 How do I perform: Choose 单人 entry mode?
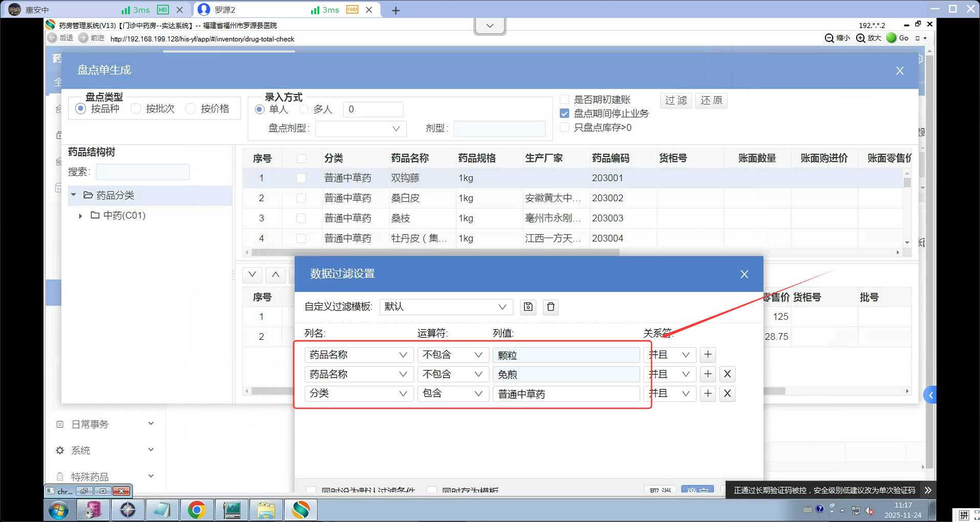259,109
